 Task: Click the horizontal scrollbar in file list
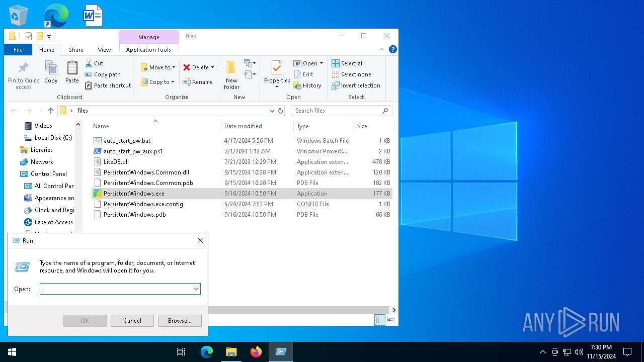(x=298, y=310)
